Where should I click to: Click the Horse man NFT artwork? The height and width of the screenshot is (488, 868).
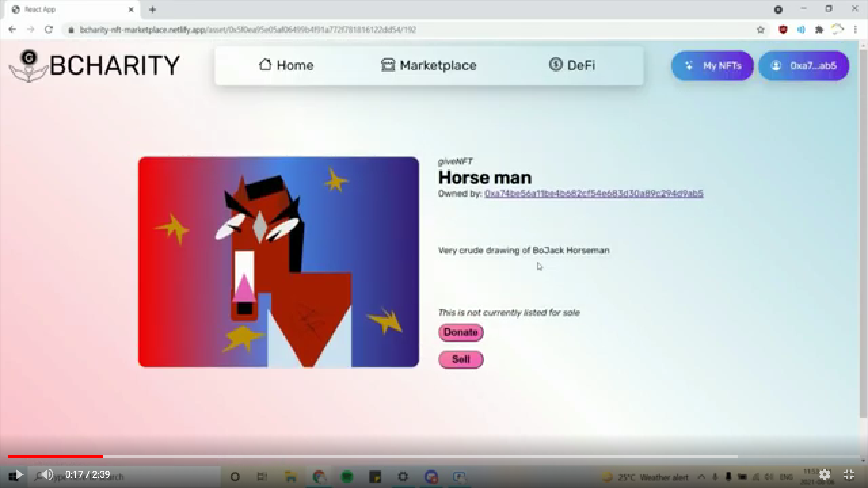tap(278, 262)
